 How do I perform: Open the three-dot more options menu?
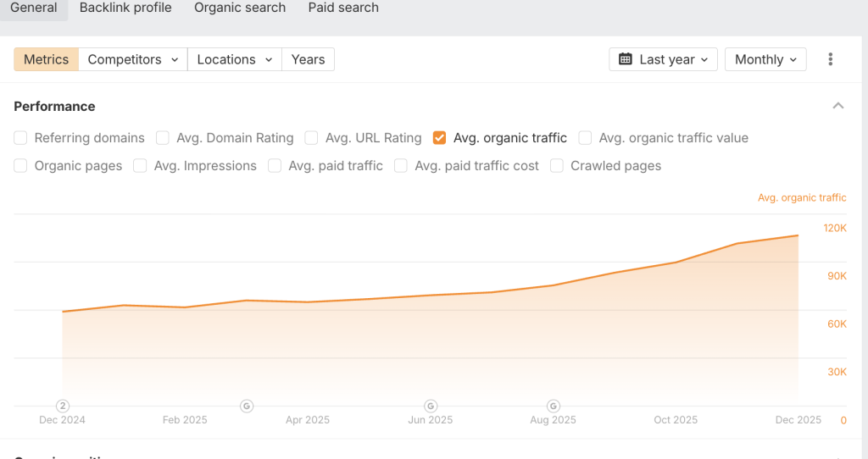[830, 59]
